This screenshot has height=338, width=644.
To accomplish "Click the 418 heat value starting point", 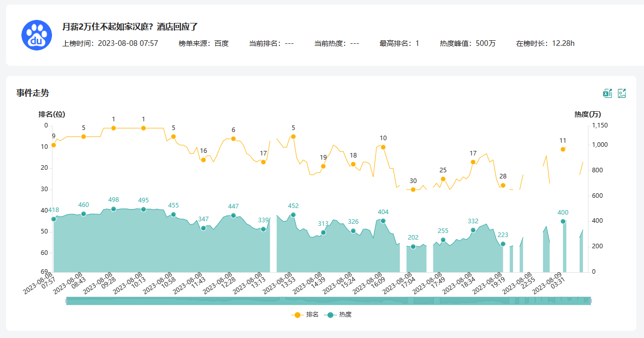I will click(x=54, y=219).
